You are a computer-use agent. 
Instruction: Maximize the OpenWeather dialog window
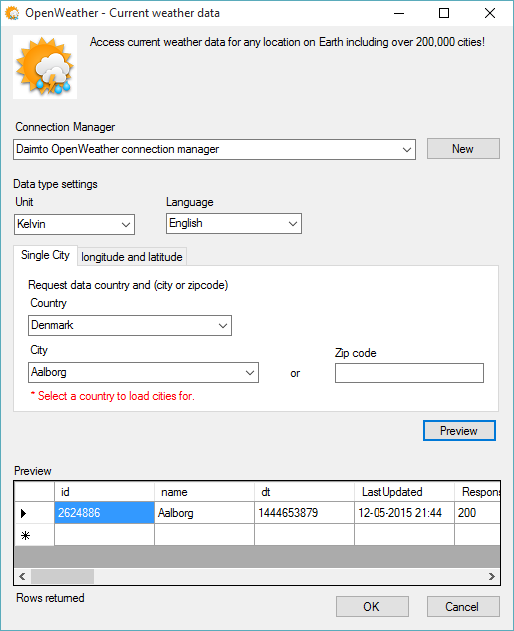444,13
